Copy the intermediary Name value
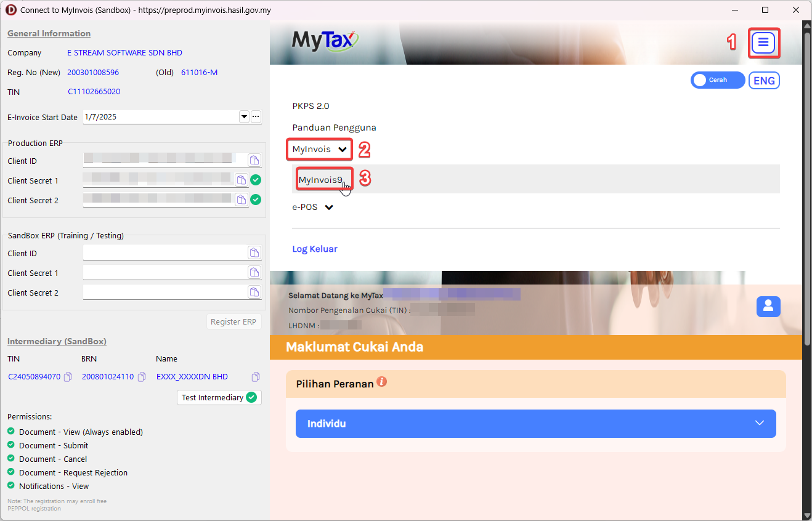Image resolution: width=812 pixels, height=521 pixels. pos(255,377)
